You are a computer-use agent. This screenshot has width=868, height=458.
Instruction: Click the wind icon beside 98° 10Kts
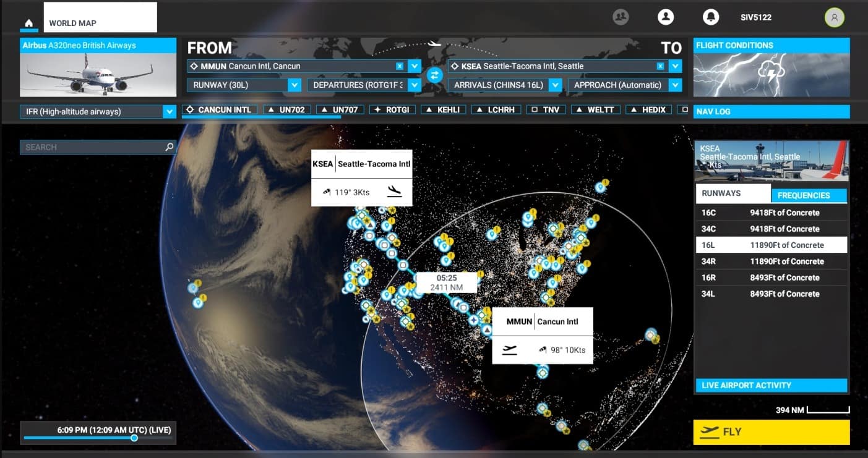tap(543, 350)
